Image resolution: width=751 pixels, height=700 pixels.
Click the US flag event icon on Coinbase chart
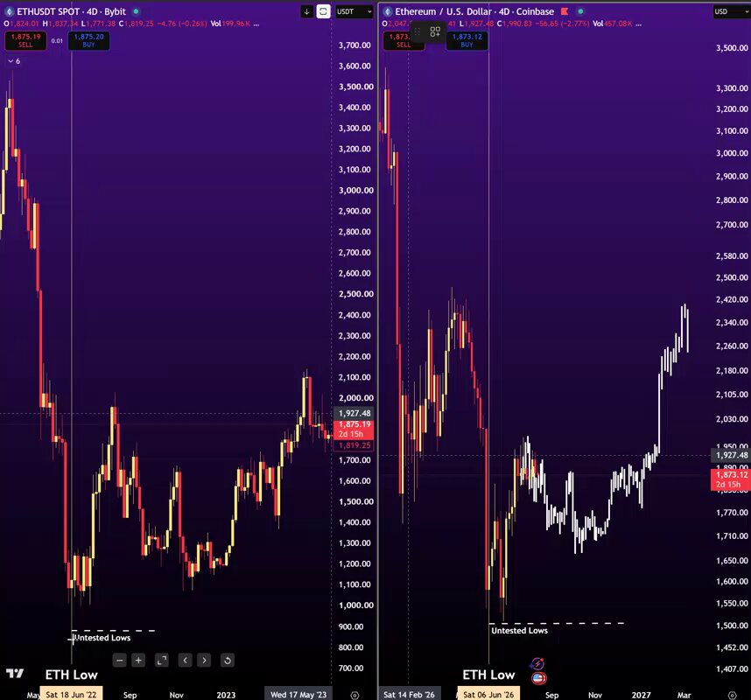click(x=539, y=678)
